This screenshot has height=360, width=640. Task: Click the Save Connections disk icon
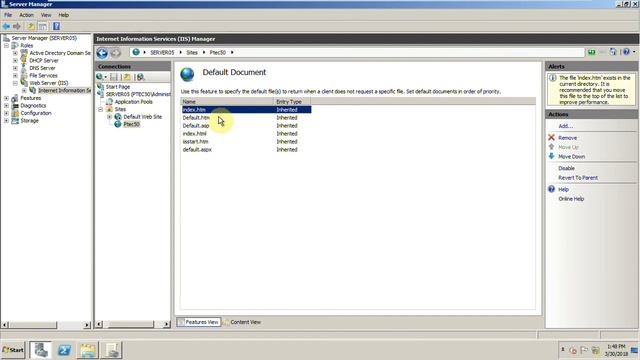pos(114,77)
